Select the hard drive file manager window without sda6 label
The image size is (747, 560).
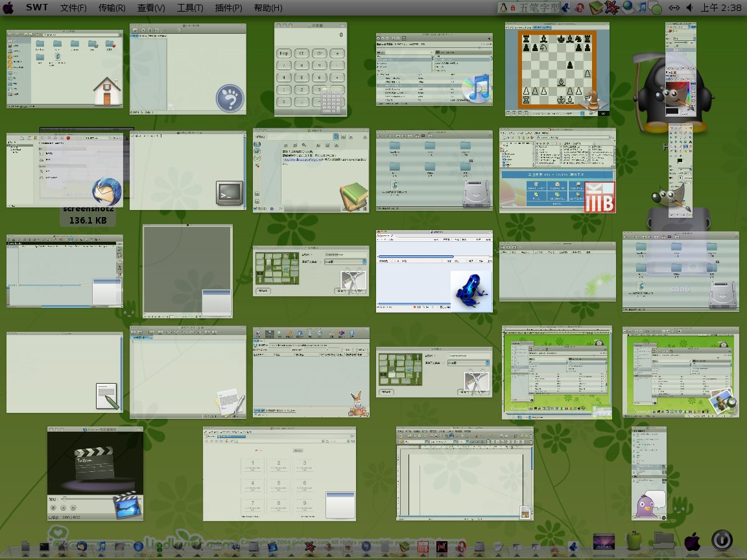pyautogui.click(x=434, y=170)
